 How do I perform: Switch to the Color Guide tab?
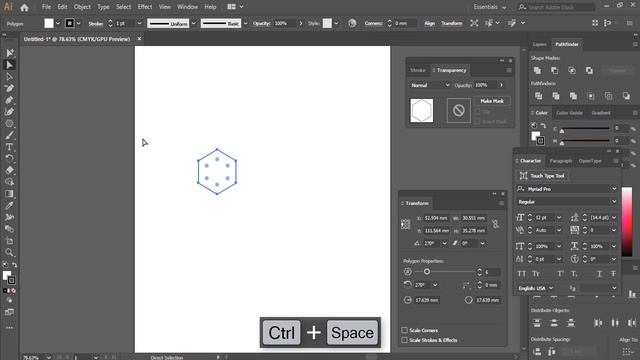pos(569,113)
